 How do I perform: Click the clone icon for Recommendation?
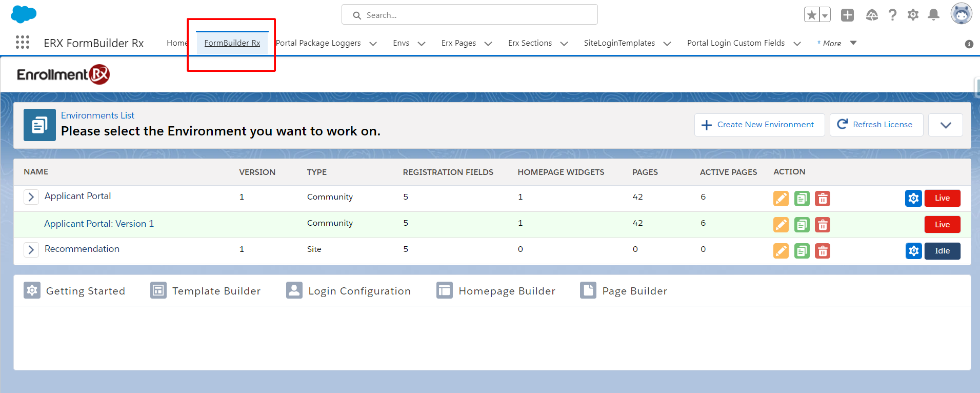pyautogui.click(x=802, y=251)
